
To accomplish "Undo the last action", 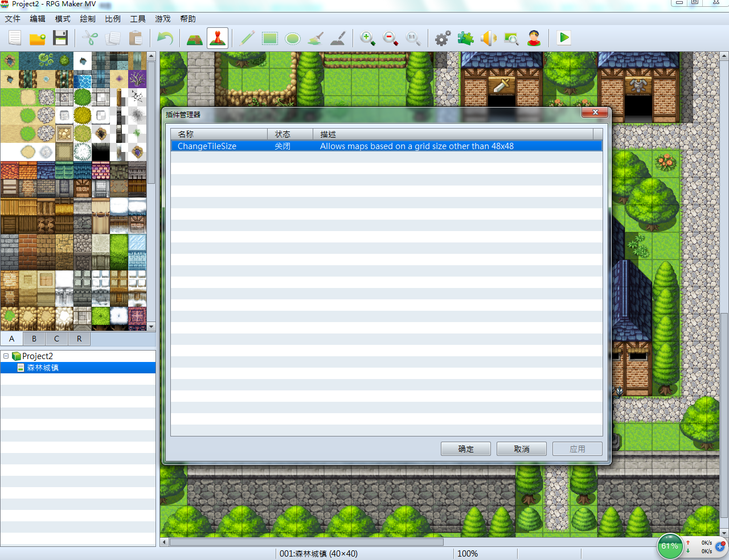I will coord(165,38).
